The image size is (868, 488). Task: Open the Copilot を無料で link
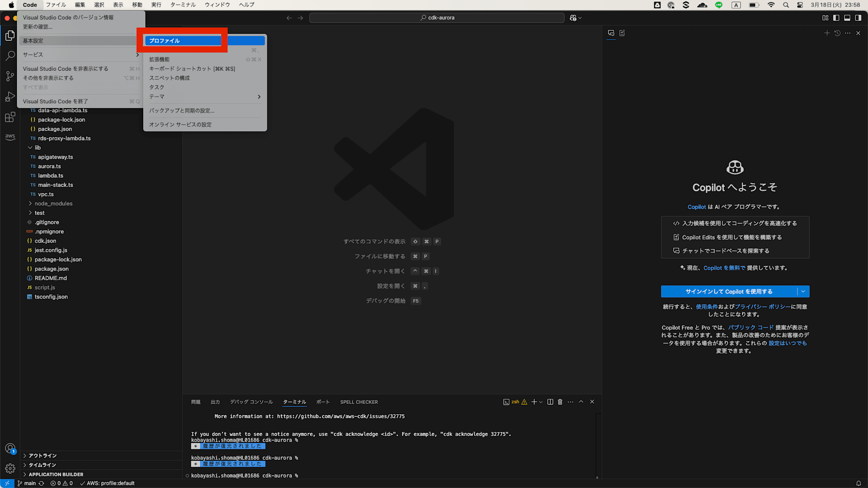724,268
